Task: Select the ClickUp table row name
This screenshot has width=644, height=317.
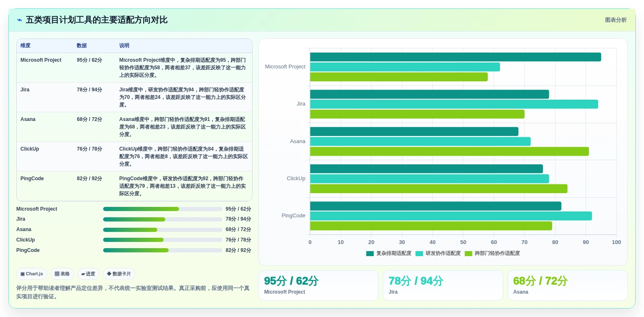Action: (30, 149)
